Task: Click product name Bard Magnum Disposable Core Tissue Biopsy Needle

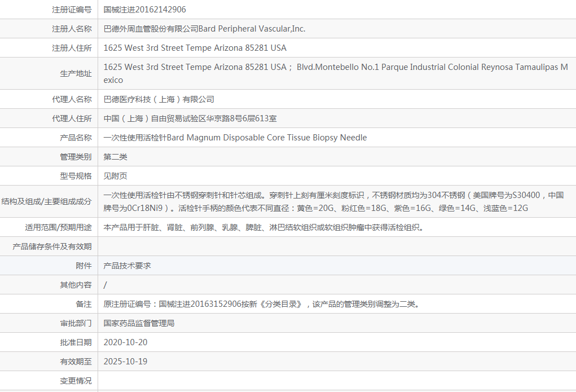Action: [235, 138]
